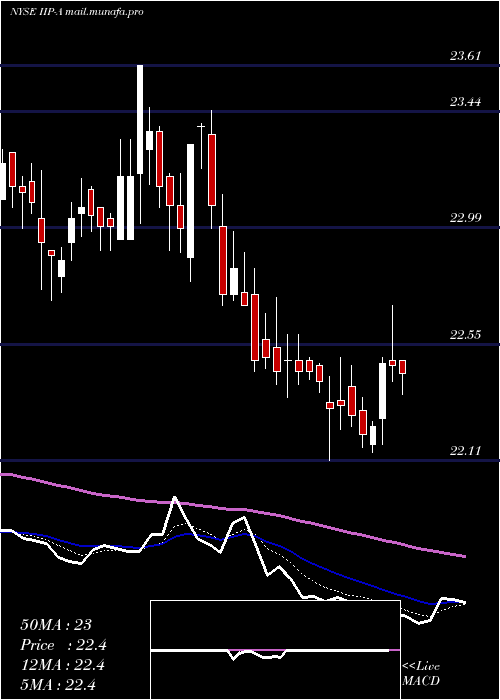Click the MACD inset chart box
Image resolution: width=500 pixels, height=700 pixels.
[x=275, y=650]
